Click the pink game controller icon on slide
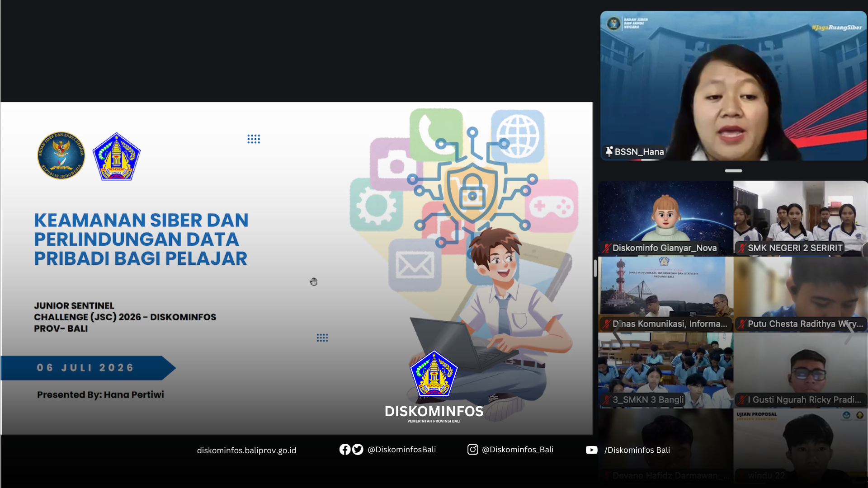Screen dimensions: 868x488 pyautogui.click(x=552, y=206)
